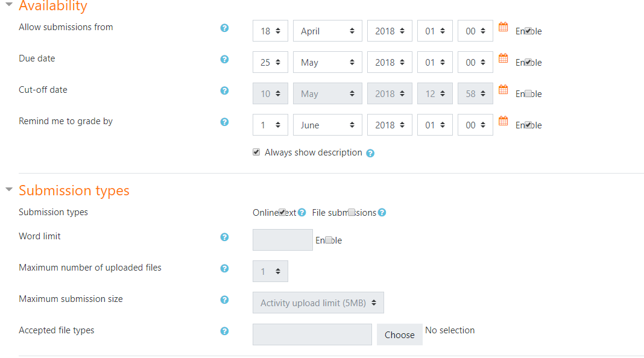This screenshot has height=358, width=644.
Task: Enable File submissions checkbox
Action: tap(352, 212)
